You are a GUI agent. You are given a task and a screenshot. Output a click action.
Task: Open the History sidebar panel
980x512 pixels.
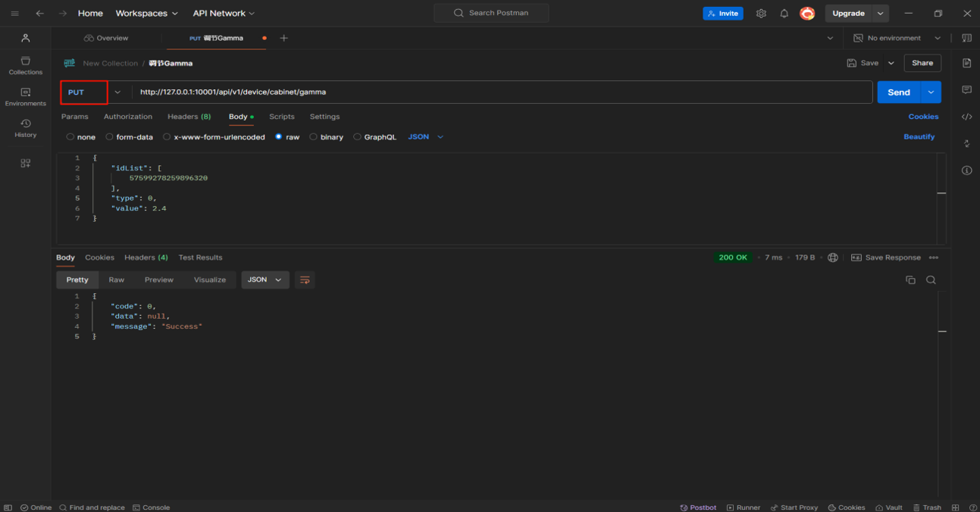(25, 128)
